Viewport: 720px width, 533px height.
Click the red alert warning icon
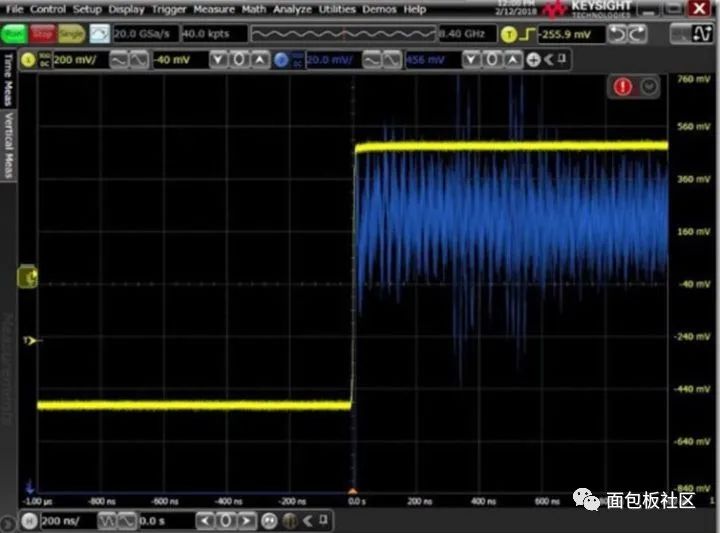(x=623, y=86)
